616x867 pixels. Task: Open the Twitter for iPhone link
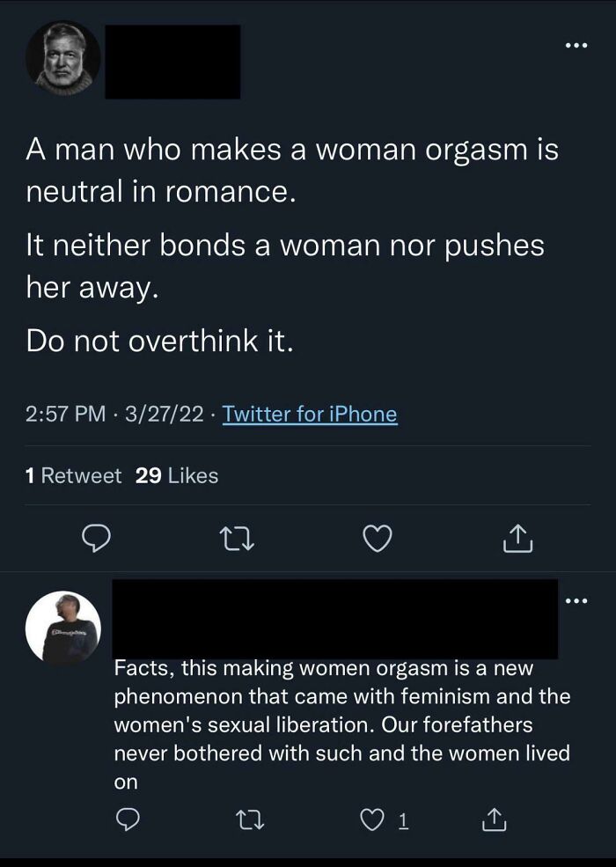309,414
